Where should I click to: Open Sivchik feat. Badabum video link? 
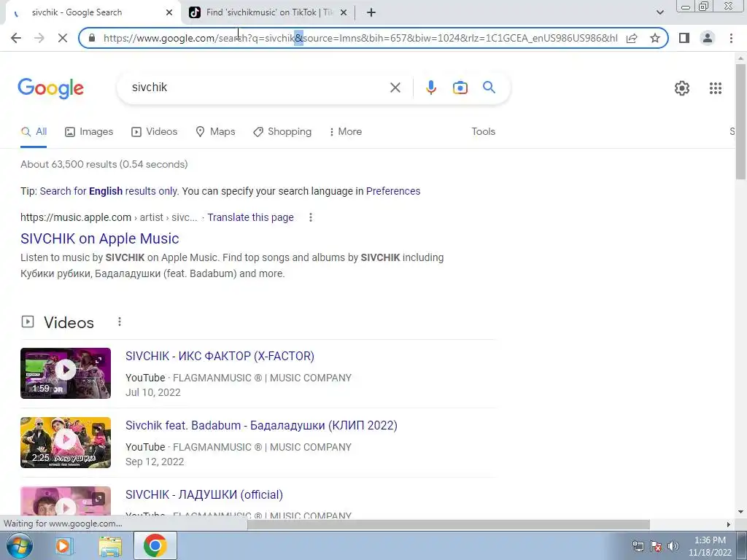(x=261, y=425)
